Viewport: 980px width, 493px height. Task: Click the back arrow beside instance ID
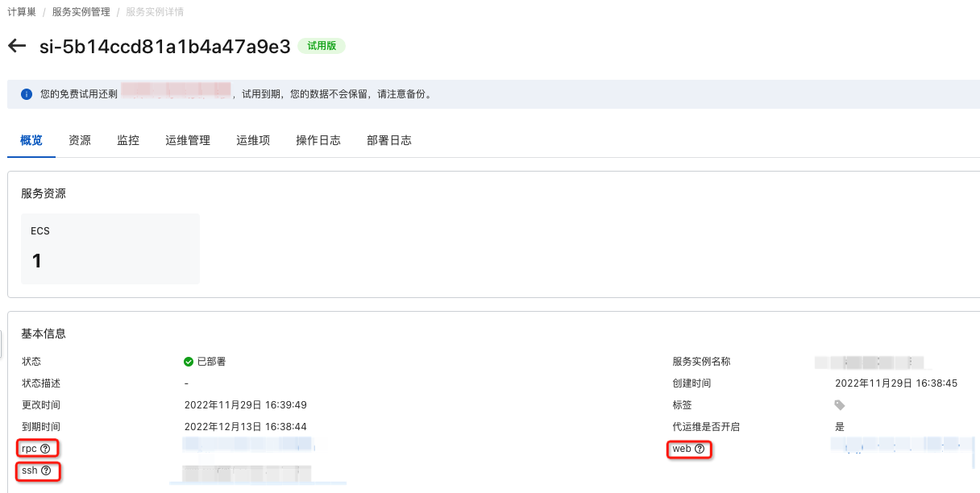coord(16,46)
